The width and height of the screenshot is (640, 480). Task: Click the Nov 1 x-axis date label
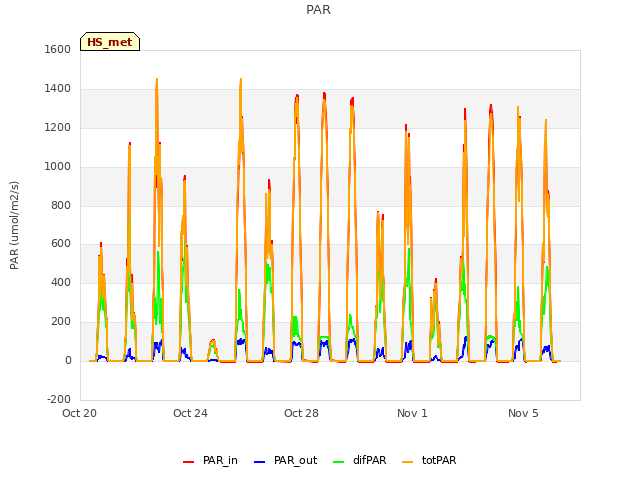point(412,413)
